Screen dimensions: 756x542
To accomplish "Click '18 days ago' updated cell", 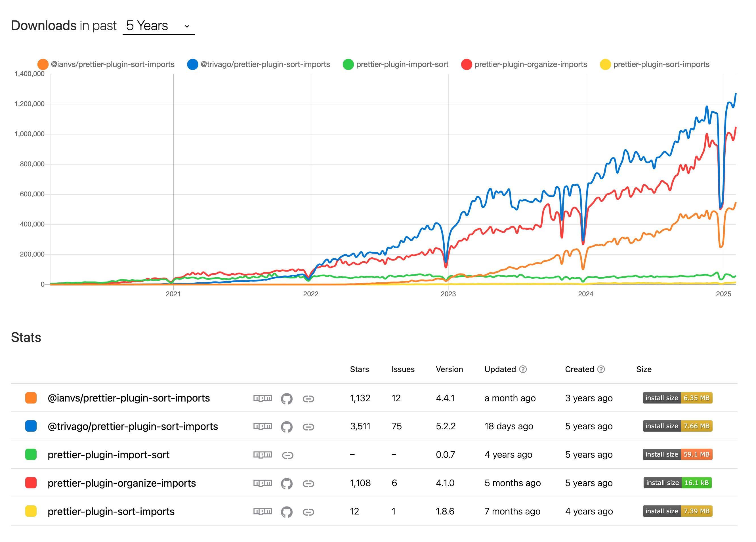I will (x=509, y=426).
